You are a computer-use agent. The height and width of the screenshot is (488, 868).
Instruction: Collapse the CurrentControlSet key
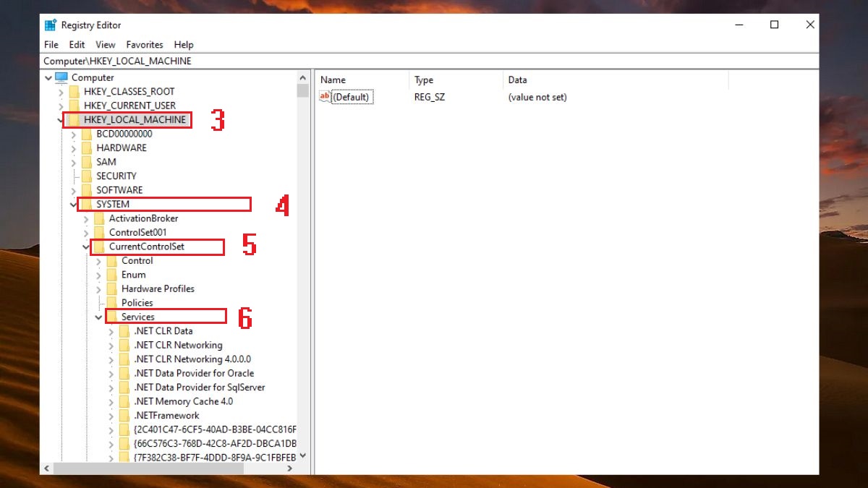pyautogui.click(x=86, y=247)
